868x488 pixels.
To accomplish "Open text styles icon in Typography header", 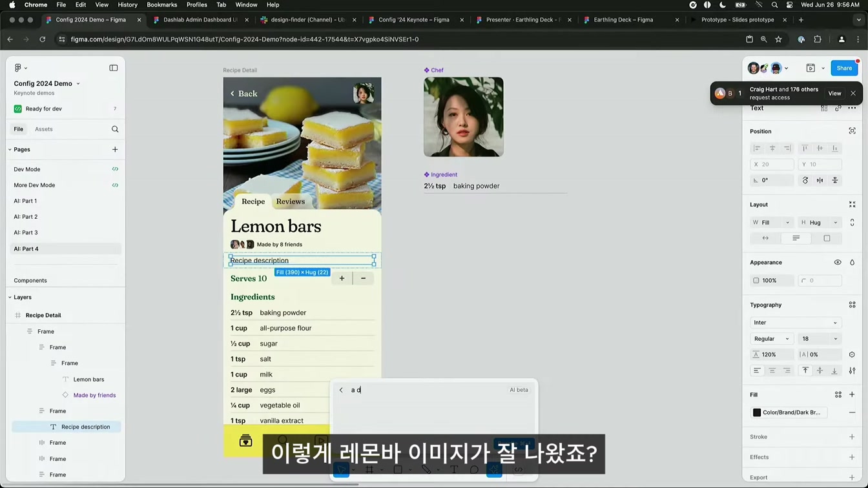I will (x=852, y=305).
